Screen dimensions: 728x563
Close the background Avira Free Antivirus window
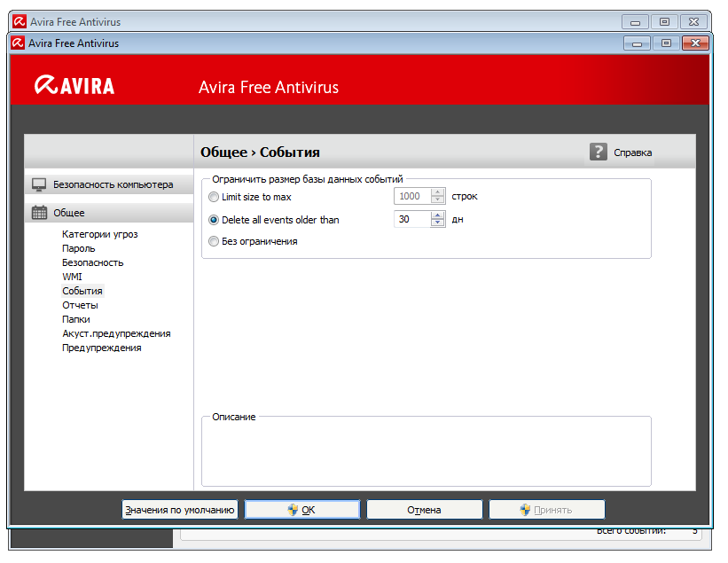(693, 22)
